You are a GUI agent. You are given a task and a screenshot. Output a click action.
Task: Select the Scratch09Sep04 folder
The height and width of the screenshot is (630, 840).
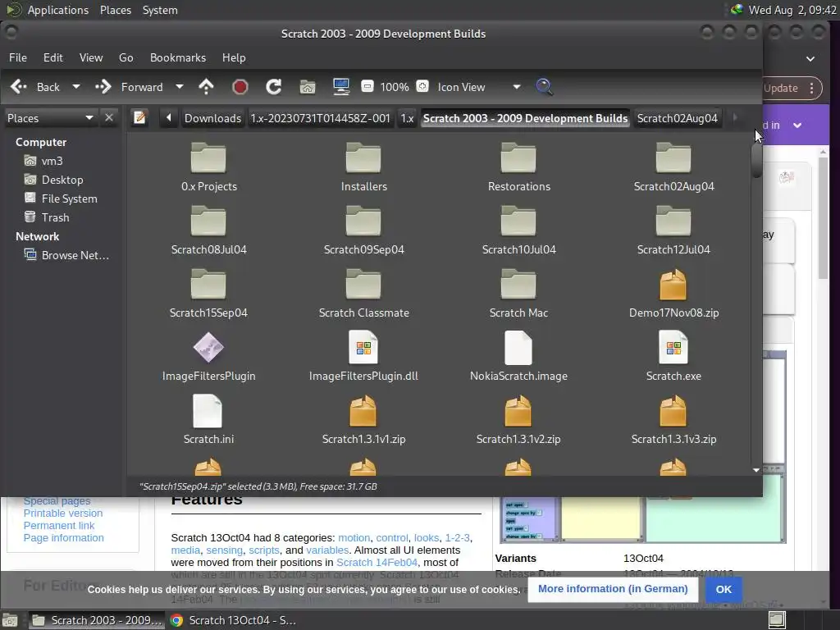coord(363,231)
